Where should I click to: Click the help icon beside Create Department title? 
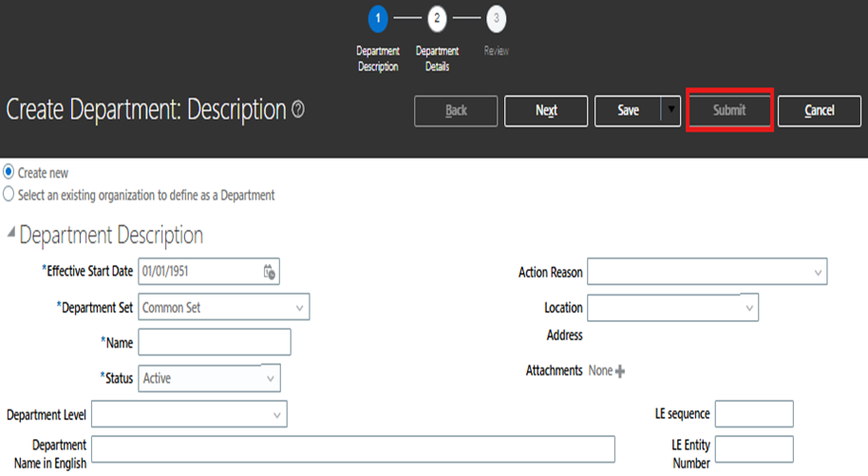(x=298, y=110)
